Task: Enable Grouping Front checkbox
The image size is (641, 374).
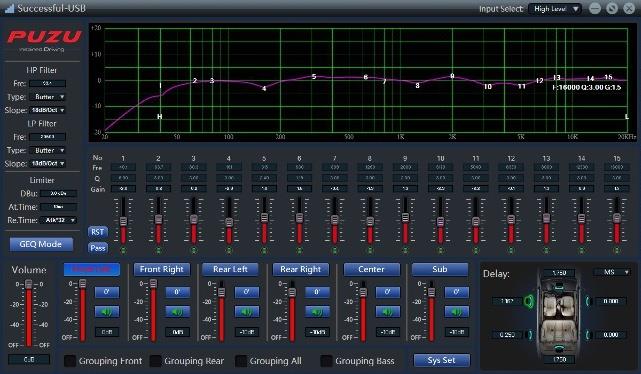Action: coord(70,361)
